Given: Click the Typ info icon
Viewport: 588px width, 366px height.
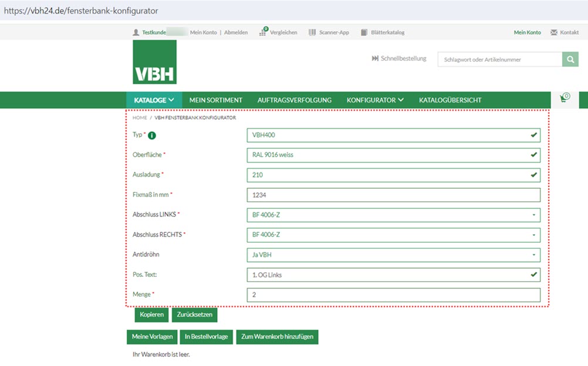Looking at the screenshot, I should point(152,135).
